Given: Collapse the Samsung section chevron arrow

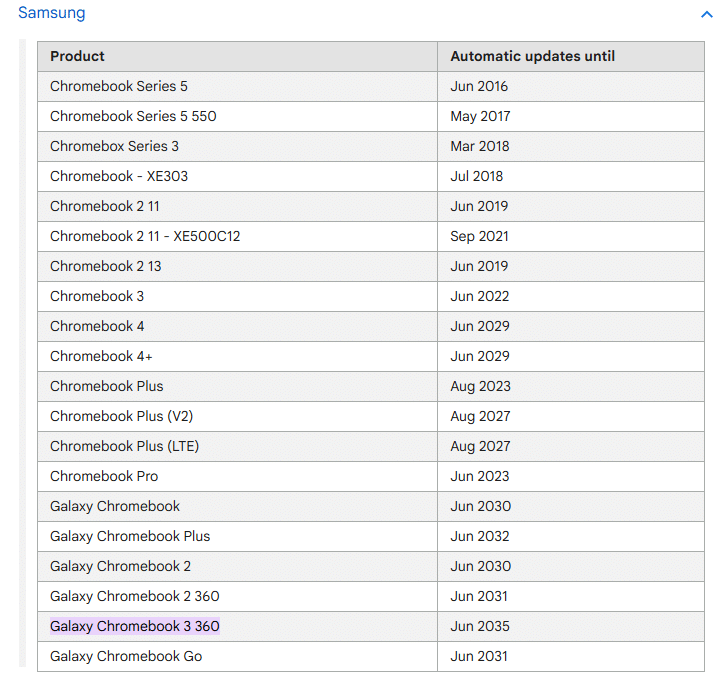Looking at the screenshot, I should point(706,14).
